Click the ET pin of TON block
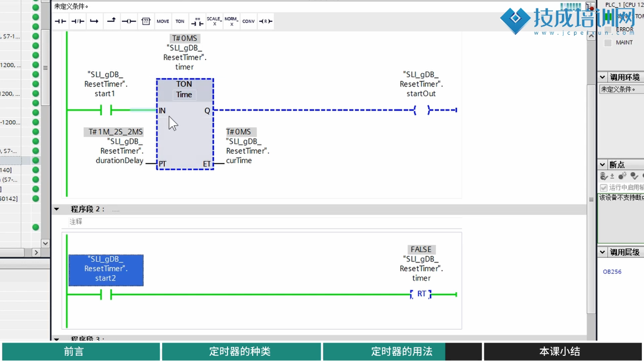The image size is (644, 362). pyautogui.click(x=207, y=164)
